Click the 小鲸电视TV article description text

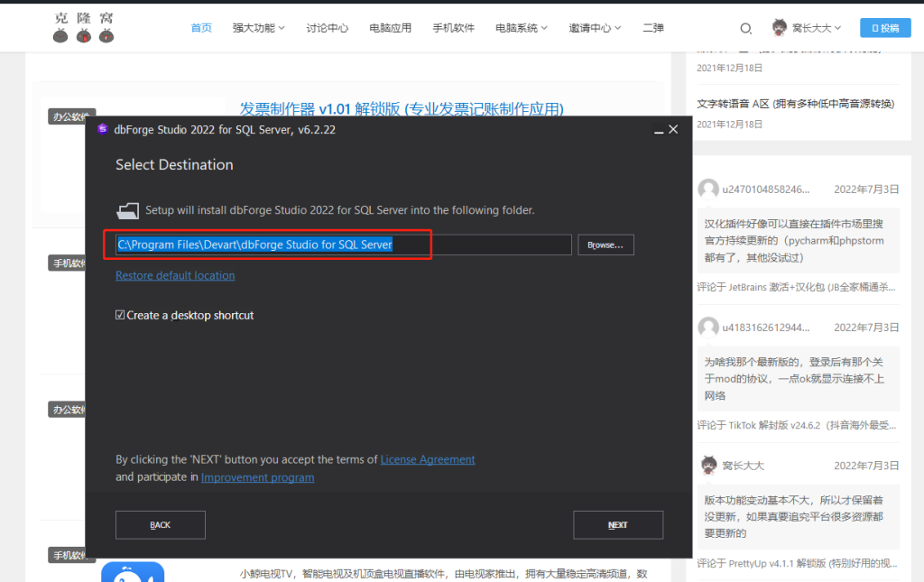pos(444,574)
